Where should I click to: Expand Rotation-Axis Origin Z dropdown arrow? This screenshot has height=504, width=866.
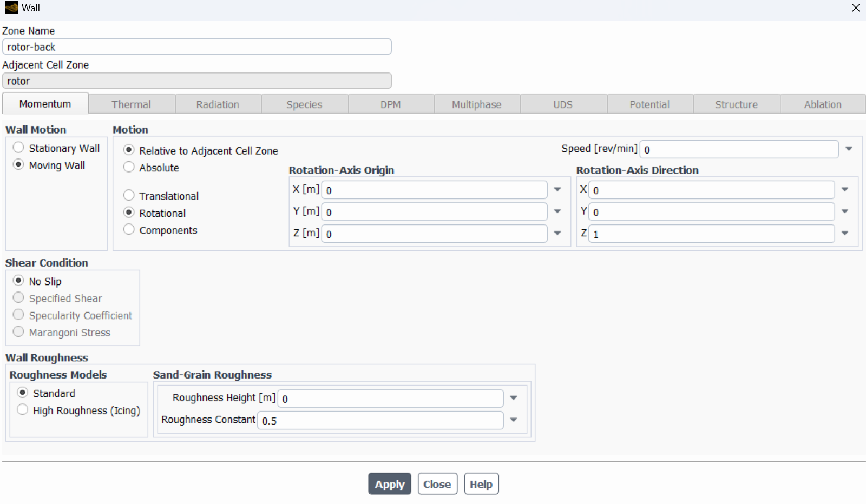[x=557, y=233]
